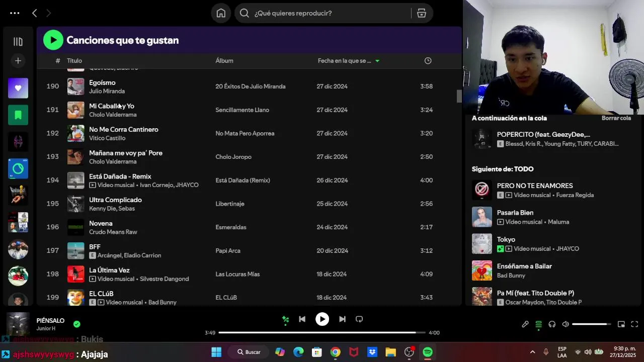Create a playlist with the plus icon
The height and width of the screenshot is (362, 644).
(x=18, y=61)
